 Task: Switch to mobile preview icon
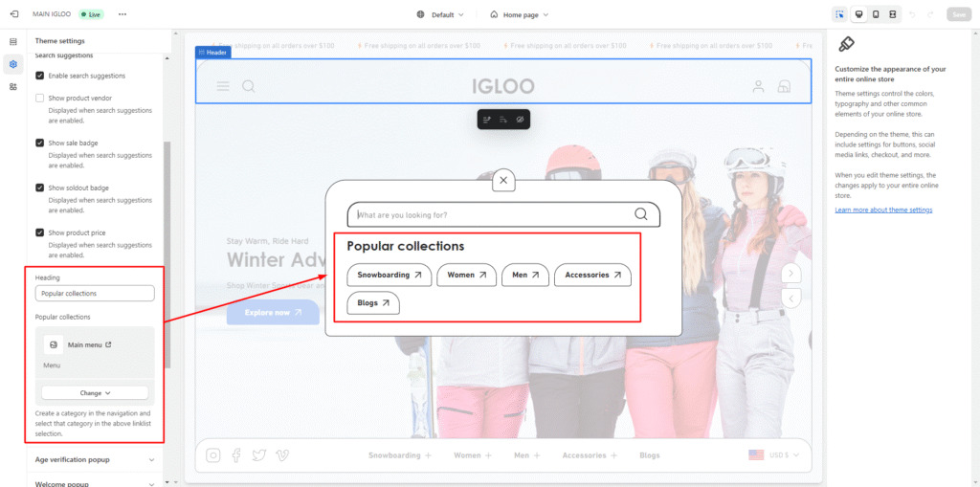pos(876,14)
